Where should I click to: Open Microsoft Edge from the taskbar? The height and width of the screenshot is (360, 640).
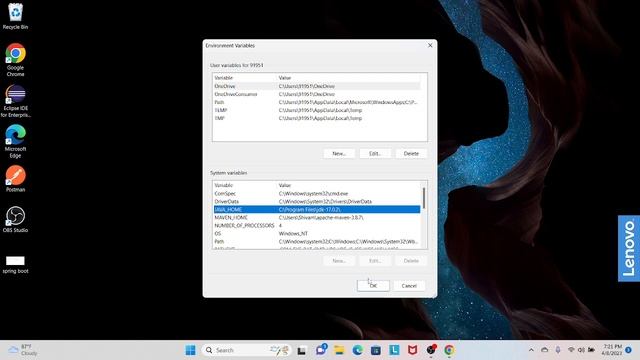[358, 350]
